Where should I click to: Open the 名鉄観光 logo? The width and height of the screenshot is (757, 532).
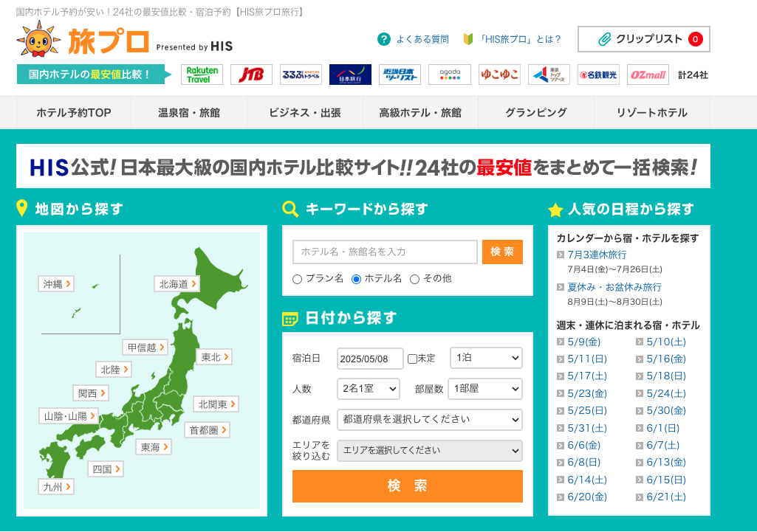click(x=599, y=75)
